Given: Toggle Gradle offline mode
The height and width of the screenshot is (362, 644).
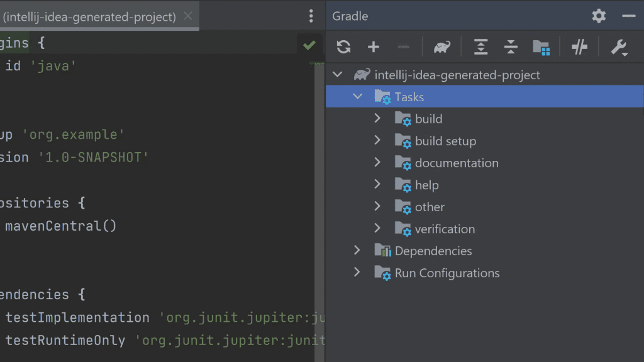Looking at the screenshot, I should (x=579, y=47).
